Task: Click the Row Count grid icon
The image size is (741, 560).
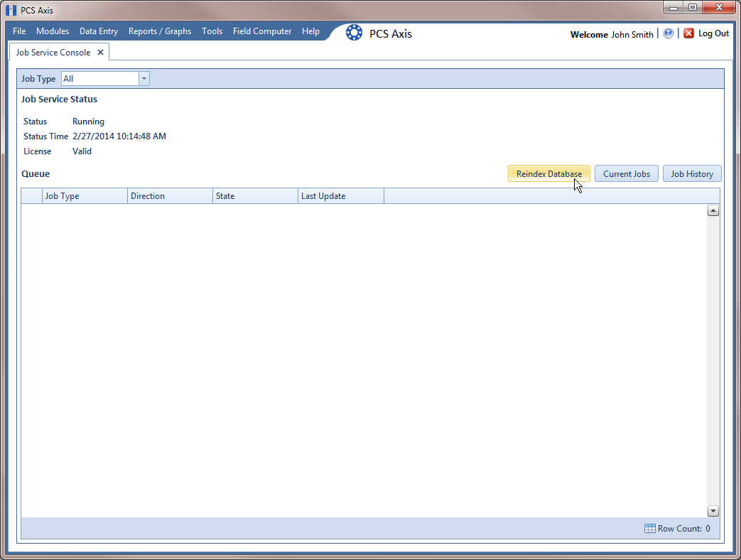Action: pos(650,528)
